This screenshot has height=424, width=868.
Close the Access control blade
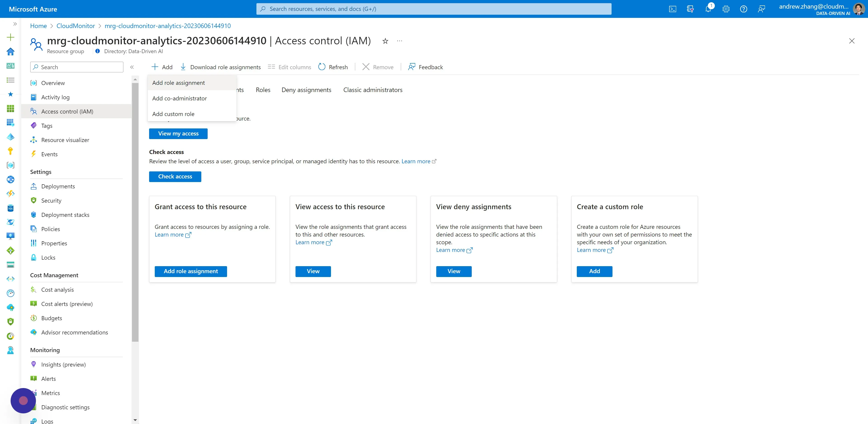(x=852, y=41)
